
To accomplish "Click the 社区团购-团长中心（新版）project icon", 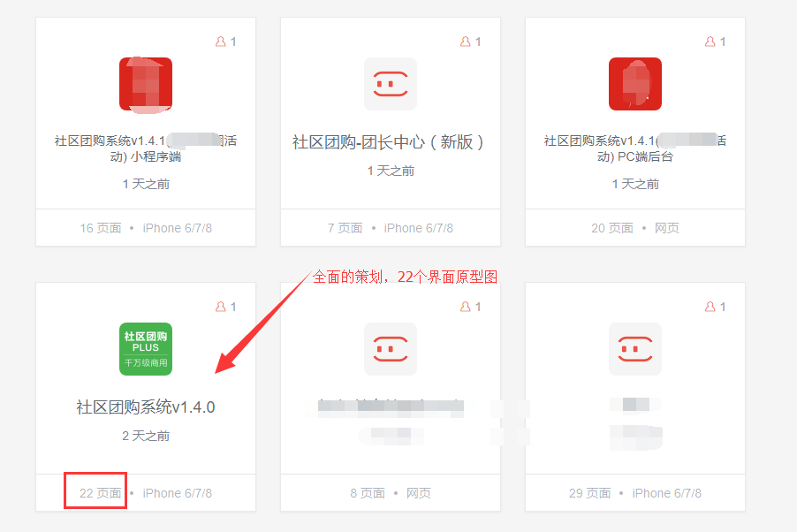I will (391, 85).
